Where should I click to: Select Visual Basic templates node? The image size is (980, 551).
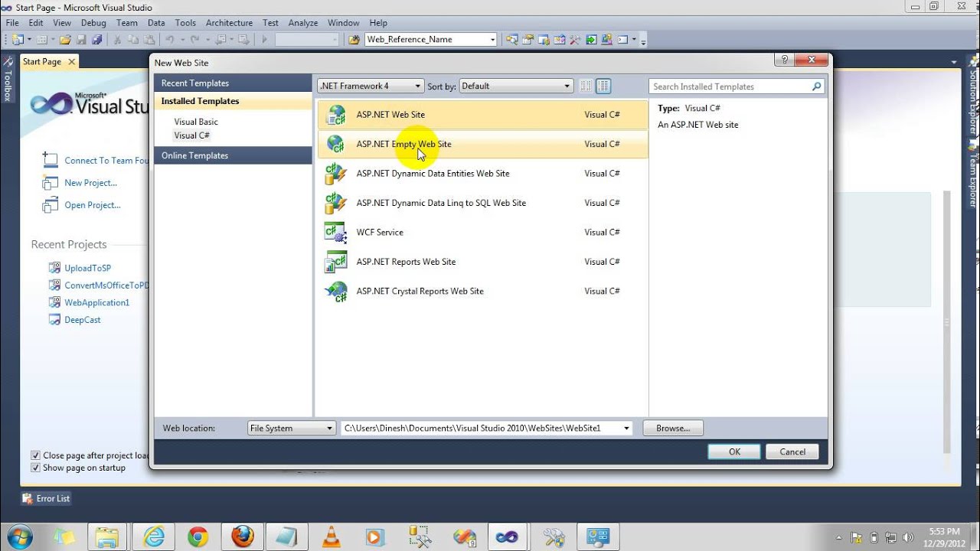click(196, 122)
